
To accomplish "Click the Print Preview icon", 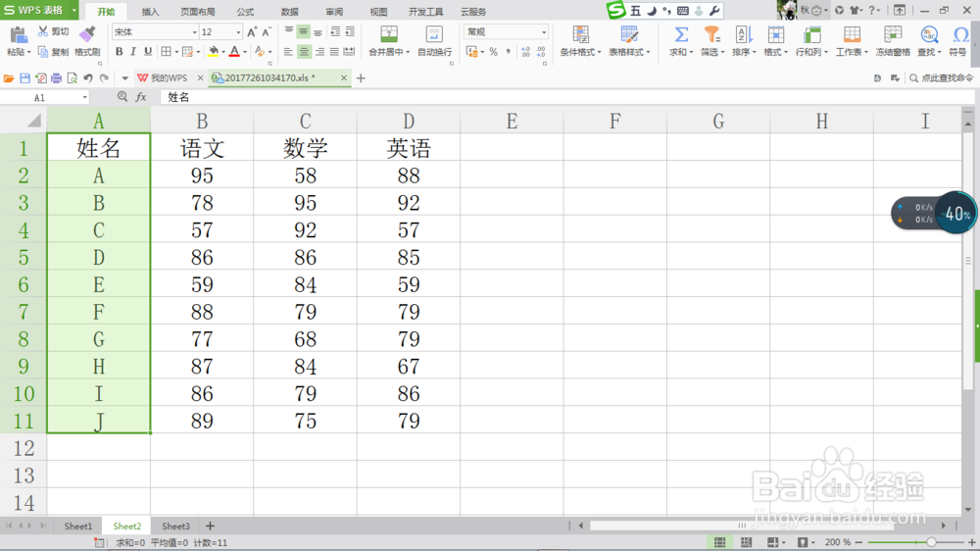I will coord(72,78).
